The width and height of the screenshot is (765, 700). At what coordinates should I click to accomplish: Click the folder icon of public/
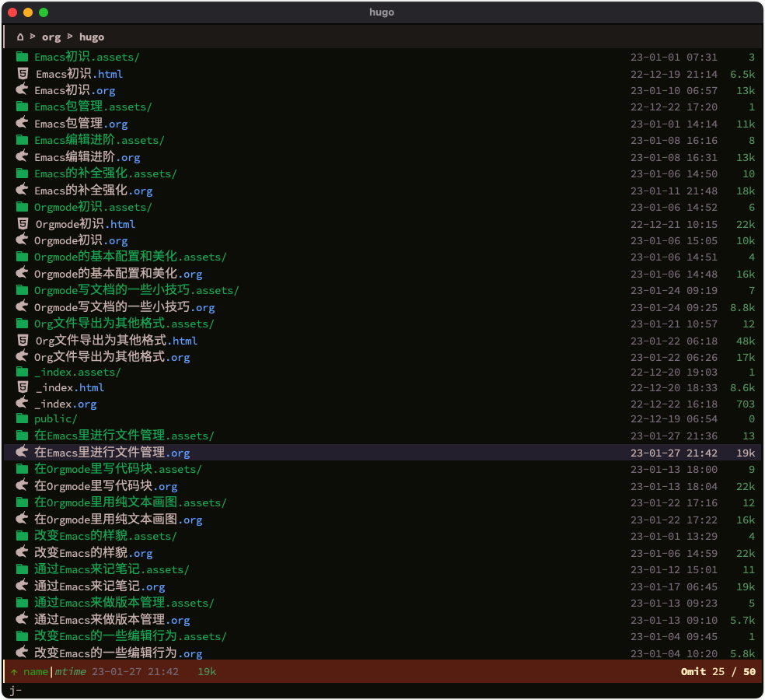pyautogui.click(x=22, y=418)
